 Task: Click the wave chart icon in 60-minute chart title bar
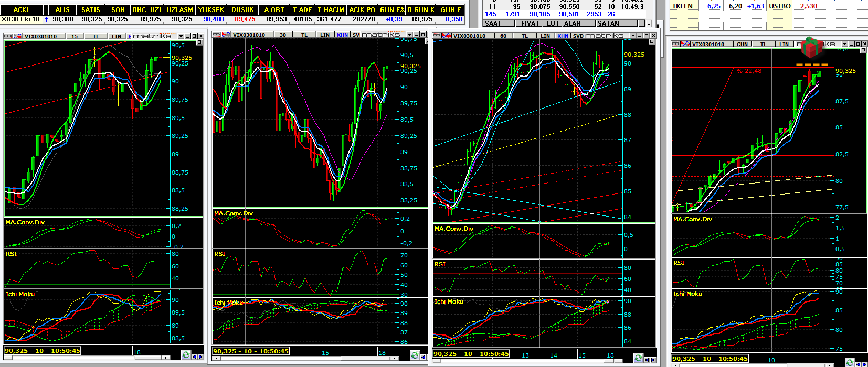pos(446,36)
